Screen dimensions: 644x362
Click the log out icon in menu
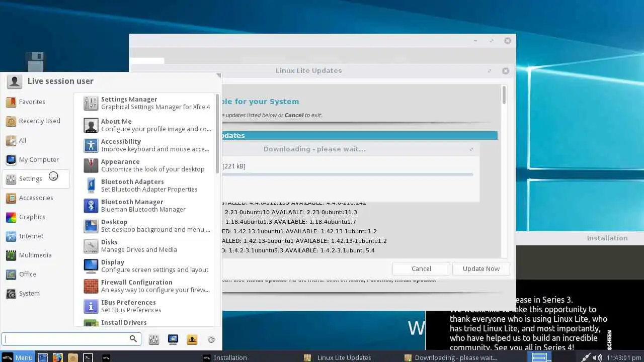tap(211, 339)
